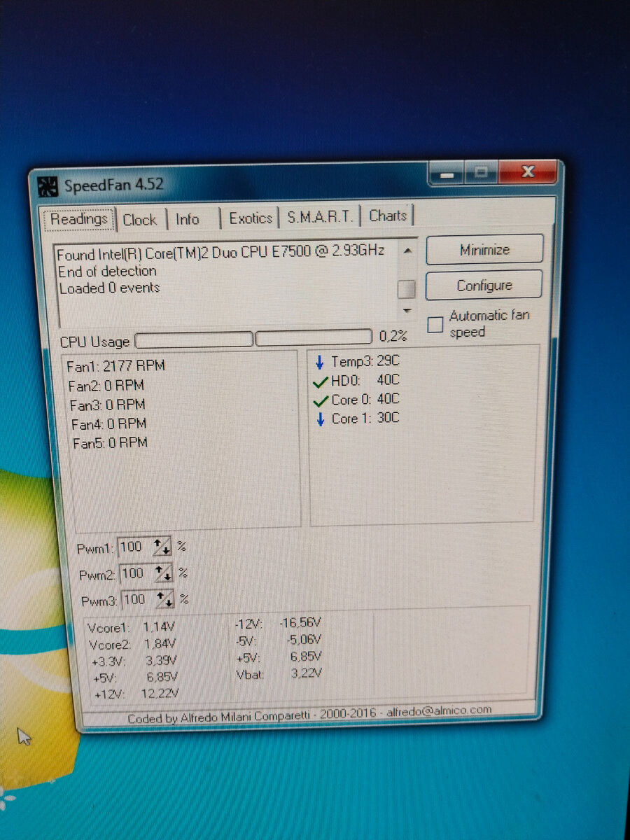The image size is (630, 840).
Task: Select the Fan3: 0 RPM reading
Action: 108,405
